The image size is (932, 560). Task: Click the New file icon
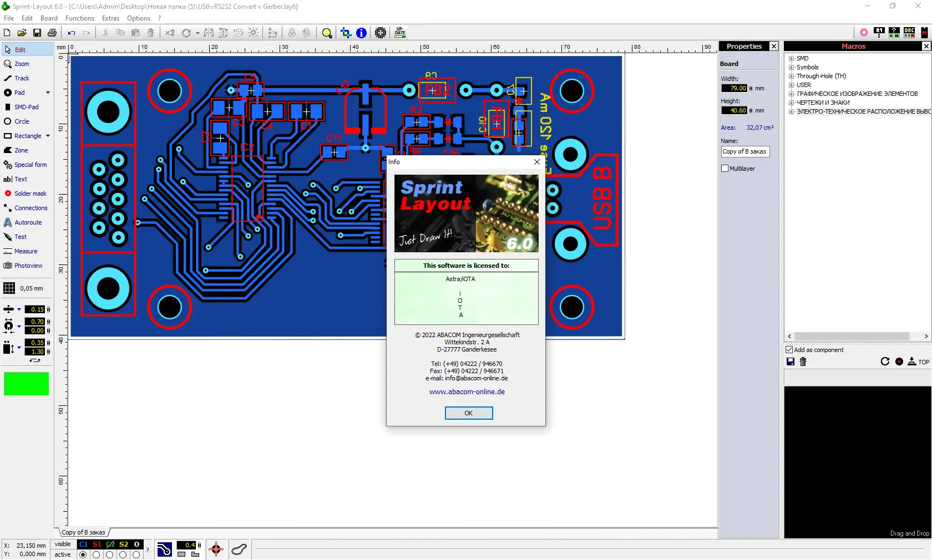[x=7, y=33]
